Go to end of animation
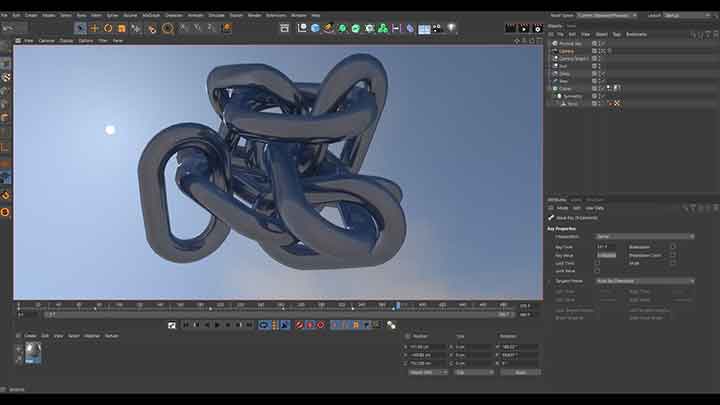 (249, 325)
